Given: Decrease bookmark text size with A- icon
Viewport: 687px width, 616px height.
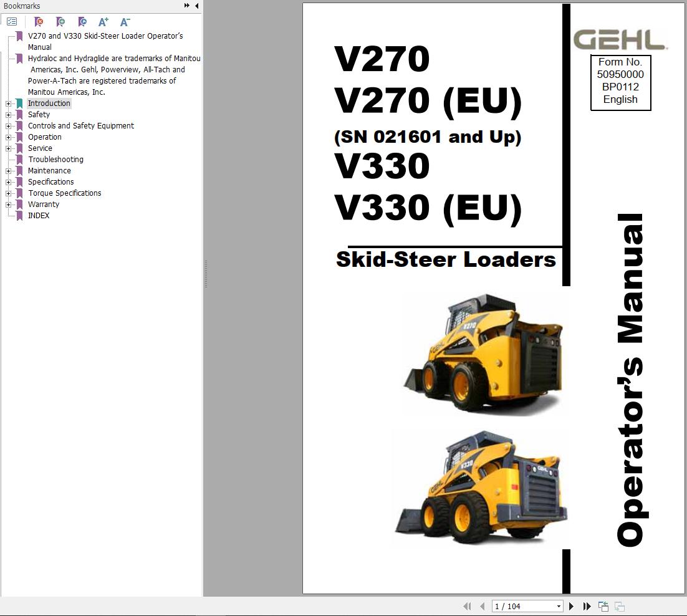Looking at the screenshot, I should 125,21.
